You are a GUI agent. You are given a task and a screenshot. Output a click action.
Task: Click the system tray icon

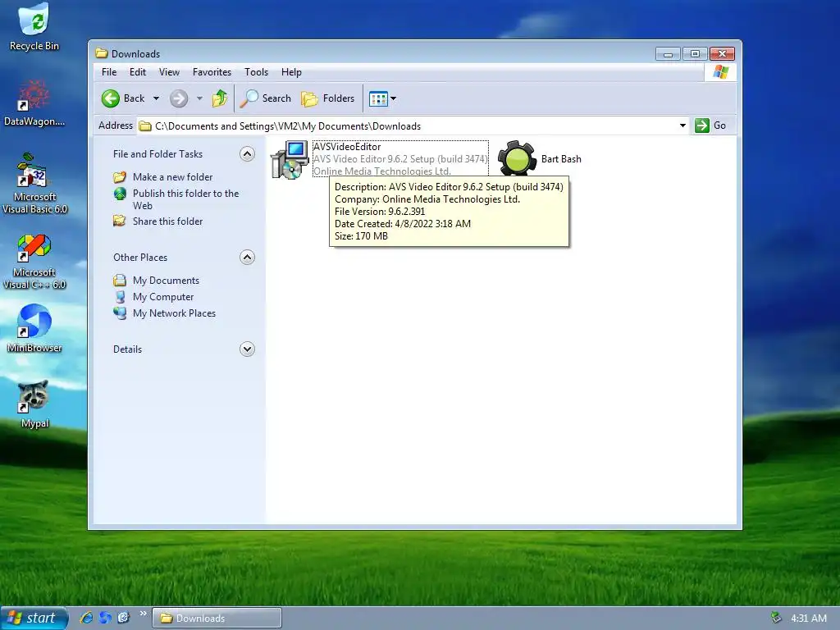(x=776, y=619)
